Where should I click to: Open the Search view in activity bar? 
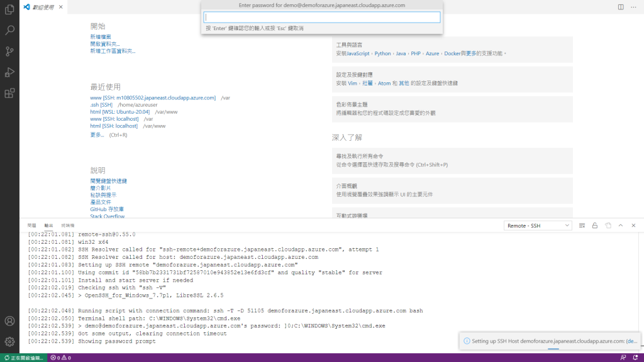coord(9,30)
